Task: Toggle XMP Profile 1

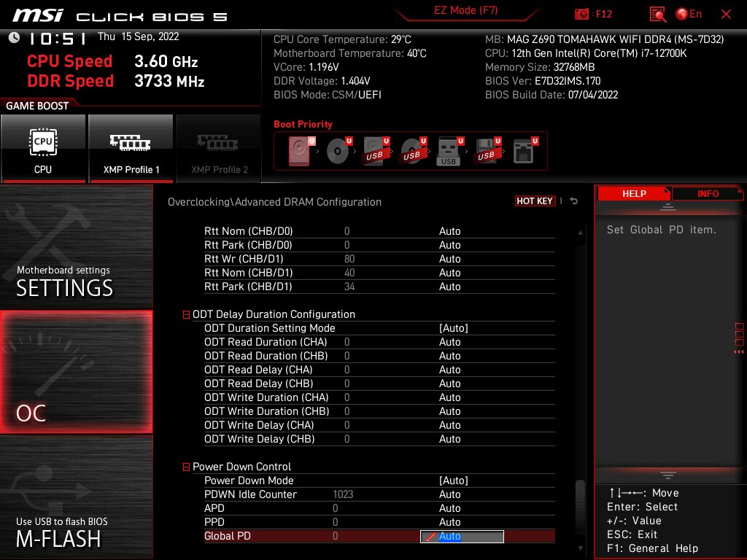Action: (131, 149)
